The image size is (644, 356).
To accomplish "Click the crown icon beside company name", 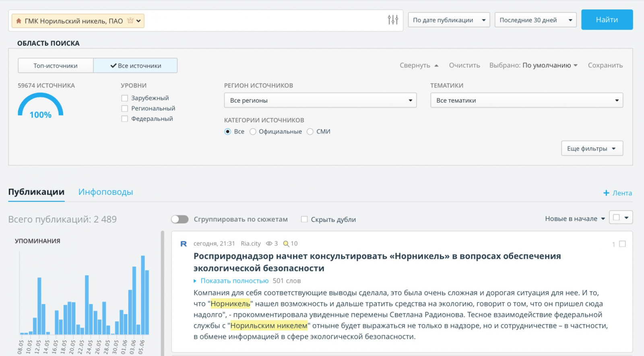I will [x=130, y=21].
